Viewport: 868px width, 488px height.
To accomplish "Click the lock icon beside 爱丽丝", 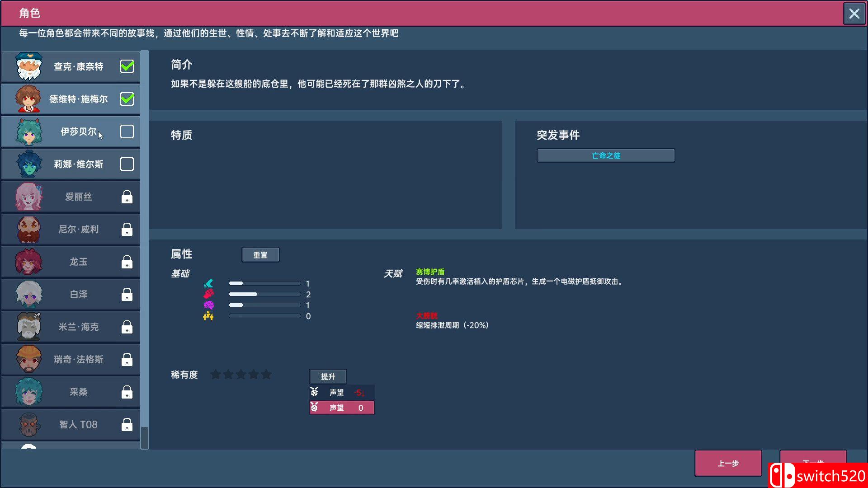I will click(127, 197).
